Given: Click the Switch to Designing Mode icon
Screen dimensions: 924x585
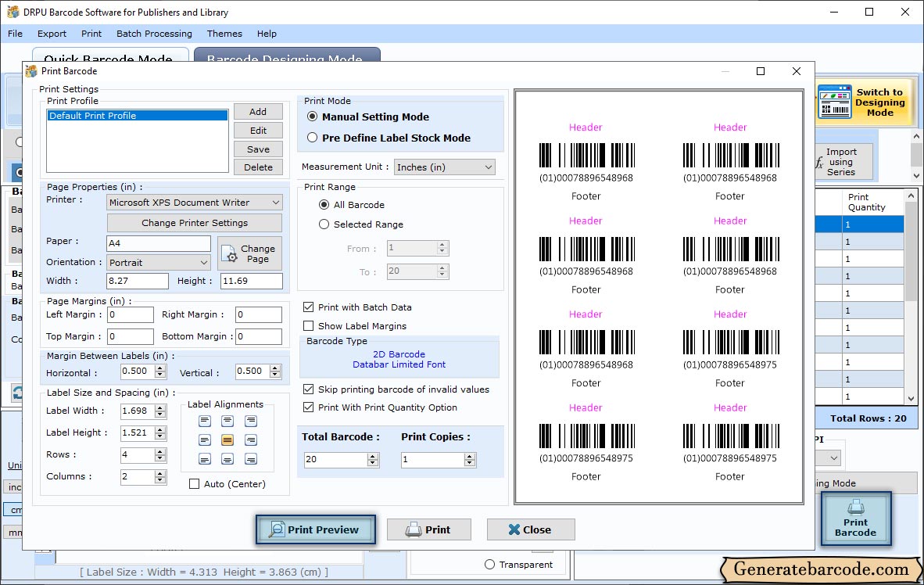Looking at the screenshot, I should pyautogui.click(x=835, y=102).
